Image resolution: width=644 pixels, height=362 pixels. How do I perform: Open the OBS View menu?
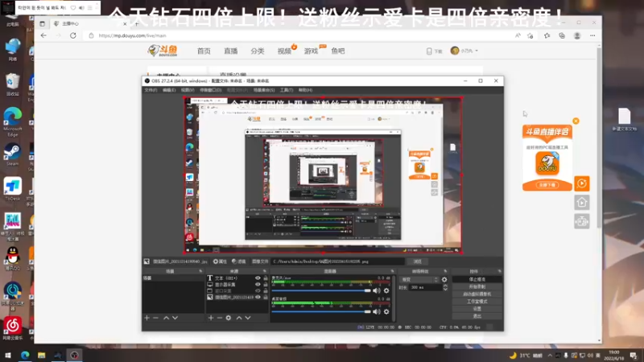point(188,90)
